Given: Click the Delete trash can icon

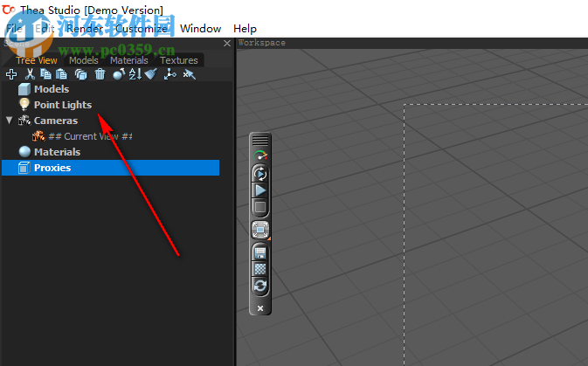Looking at the screenshot, I should [x=100, y=74].
